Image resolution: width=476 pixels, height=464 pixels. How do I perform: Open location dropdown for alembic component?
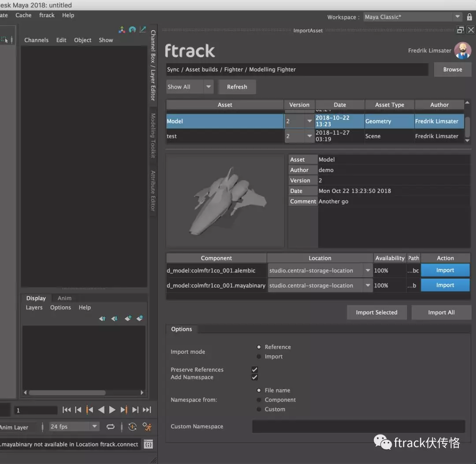(x=320, y=271)
